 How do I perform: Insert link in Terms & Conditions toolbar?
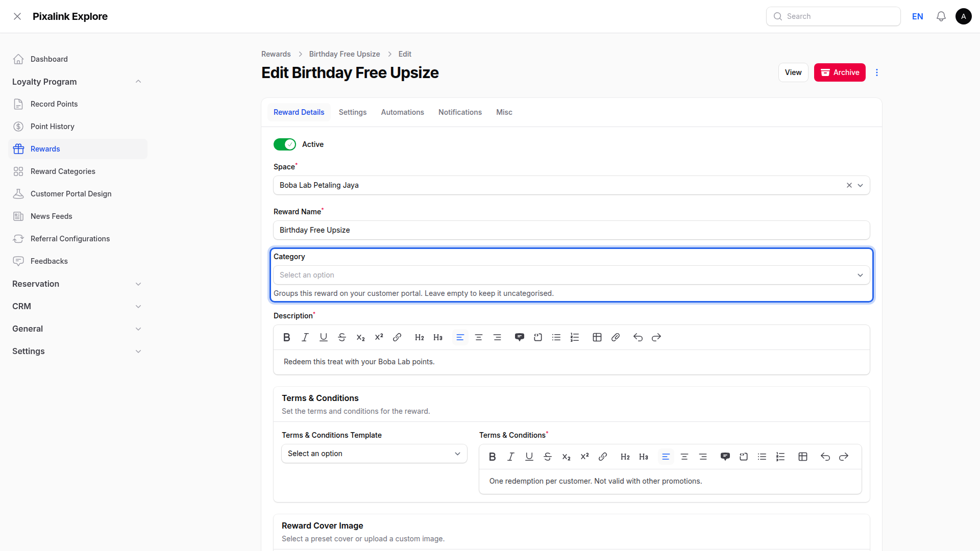(603, 457)
